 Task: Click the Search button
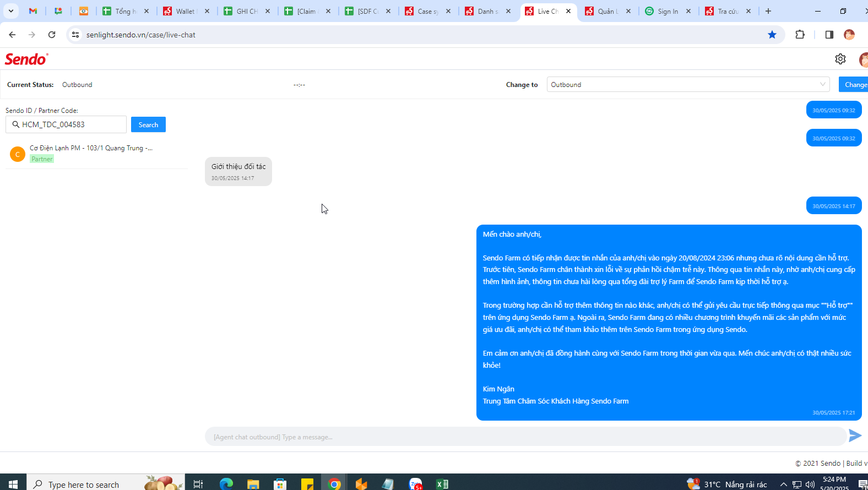[x=148, y=124]
